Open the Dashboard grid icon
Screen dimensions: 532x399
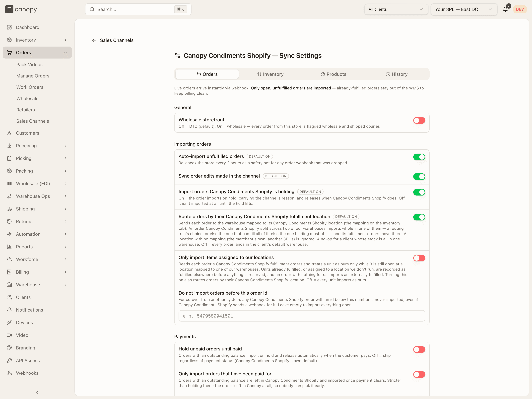9,27
